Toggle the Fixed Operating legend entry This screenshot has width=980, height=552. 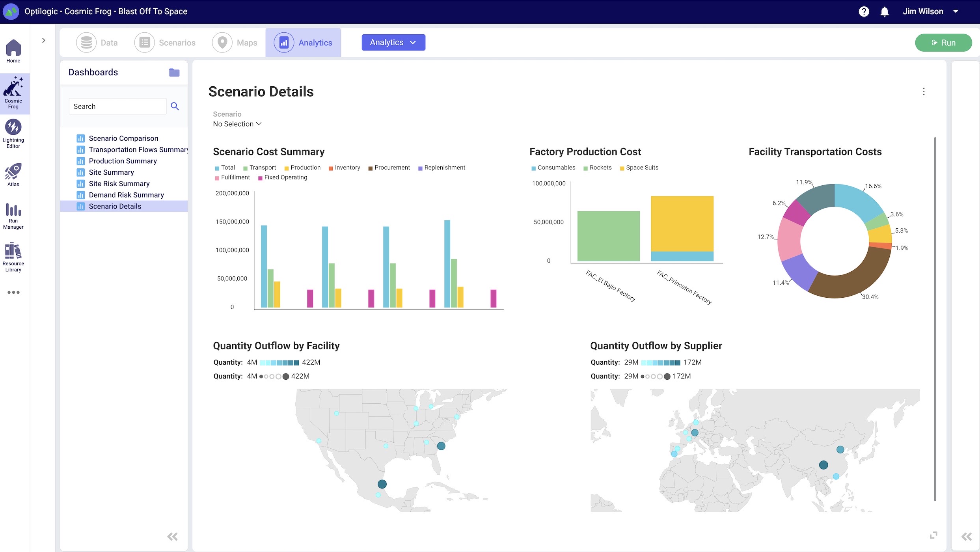click(x=282, y=177)
